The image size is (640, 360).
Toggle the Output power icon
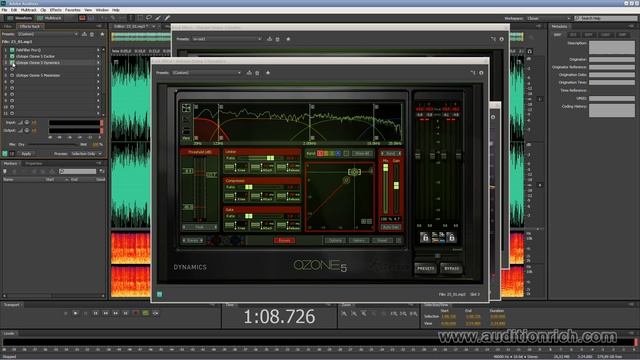(x=27, y=131)
